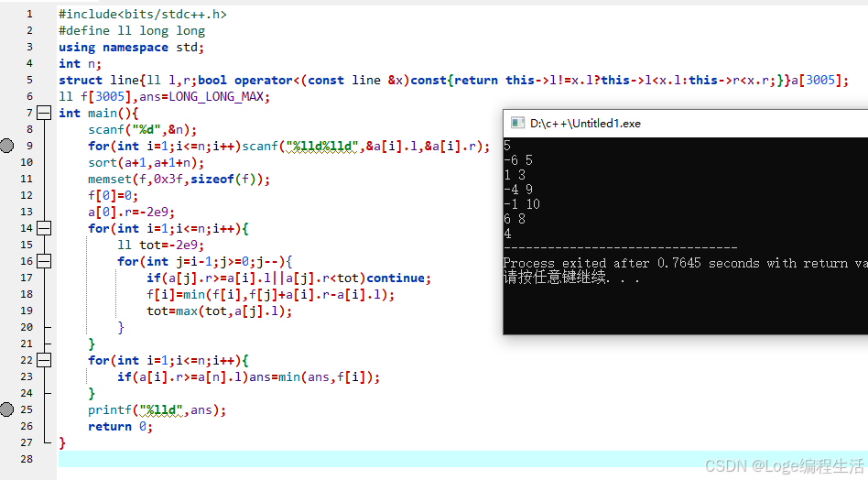Place cursor on '#define ll long long' line

132,31
